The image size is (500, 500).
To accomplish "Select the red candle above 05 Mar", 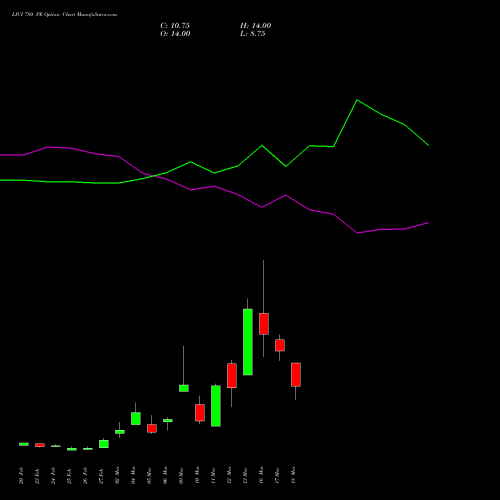I will (x=152, y=428).
